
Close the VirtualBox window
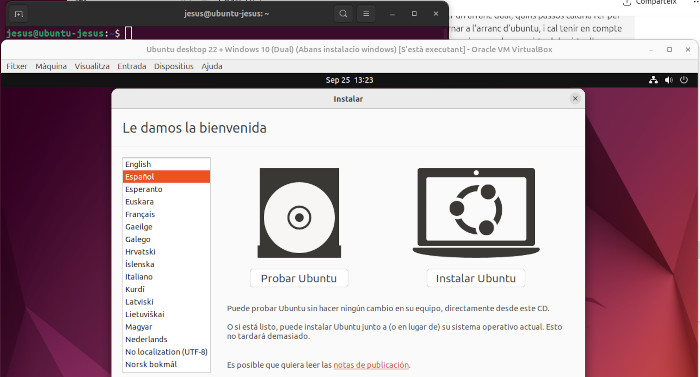coord(688,50)
